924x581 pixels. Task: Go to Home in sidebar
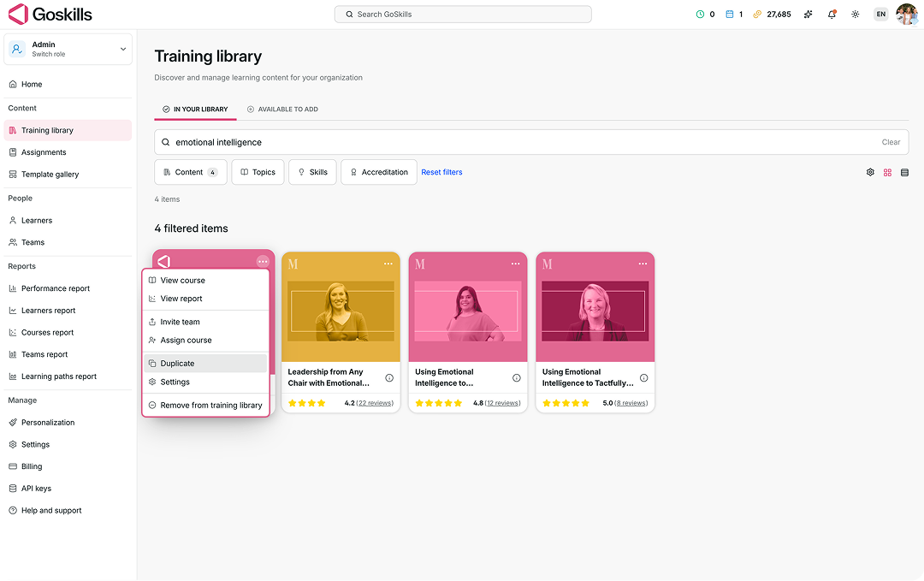(x=68, y=84)
